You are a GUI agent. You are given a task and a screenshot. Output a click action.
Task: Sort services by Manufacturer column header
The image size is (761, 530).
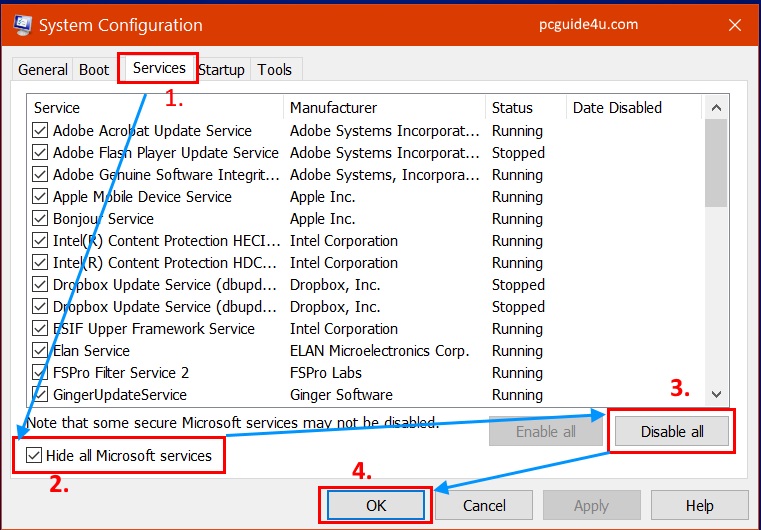coord(334,108)
